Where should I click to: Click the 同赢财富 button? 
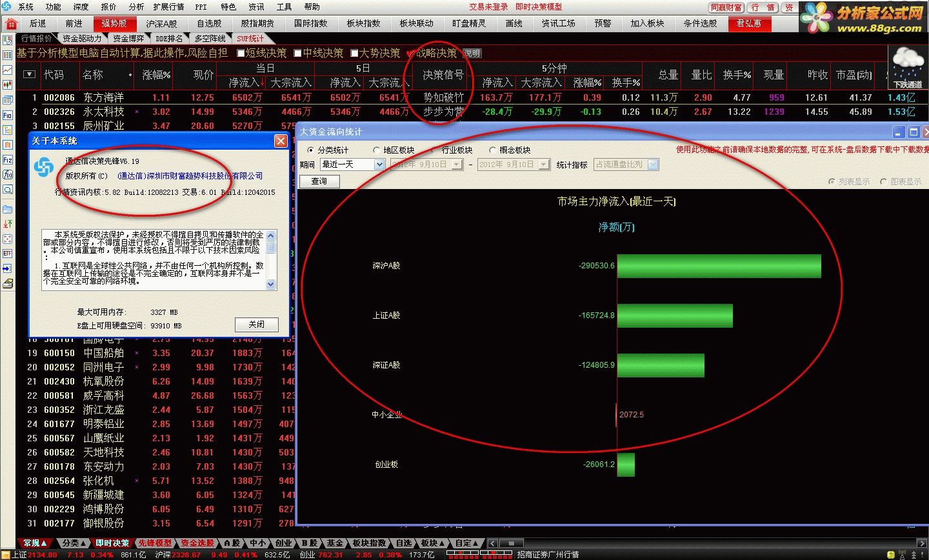tap(726, 8)
